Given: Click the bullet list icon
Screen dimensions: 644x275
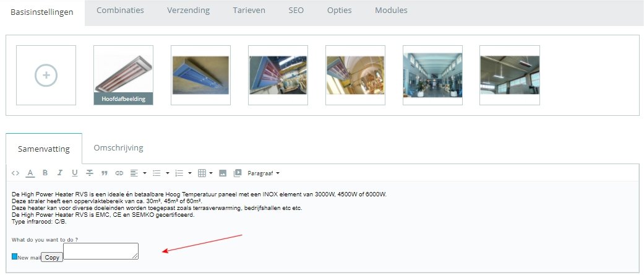Looking at the screenshot, I should point(157,173).
